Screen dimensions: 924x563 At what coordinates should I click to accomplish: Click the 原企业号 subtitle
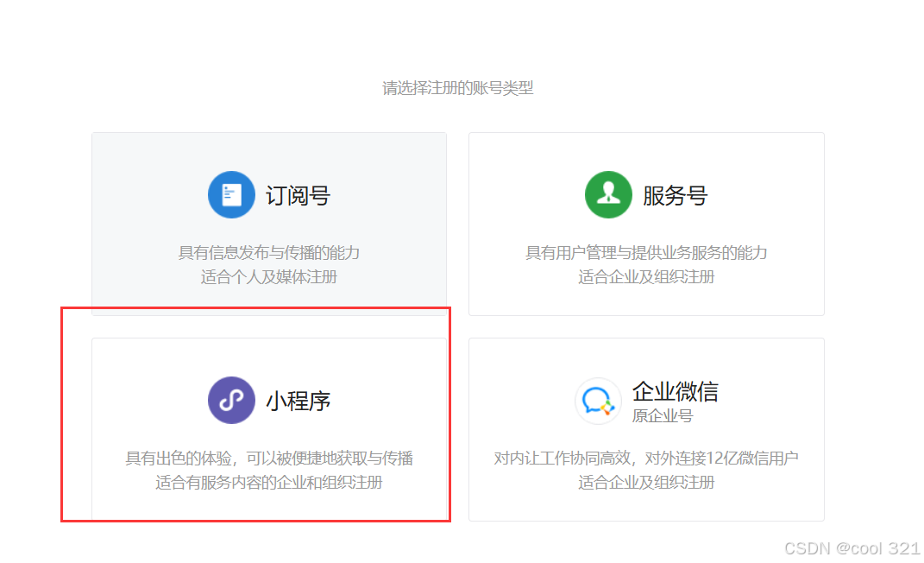tap(663, 416)
